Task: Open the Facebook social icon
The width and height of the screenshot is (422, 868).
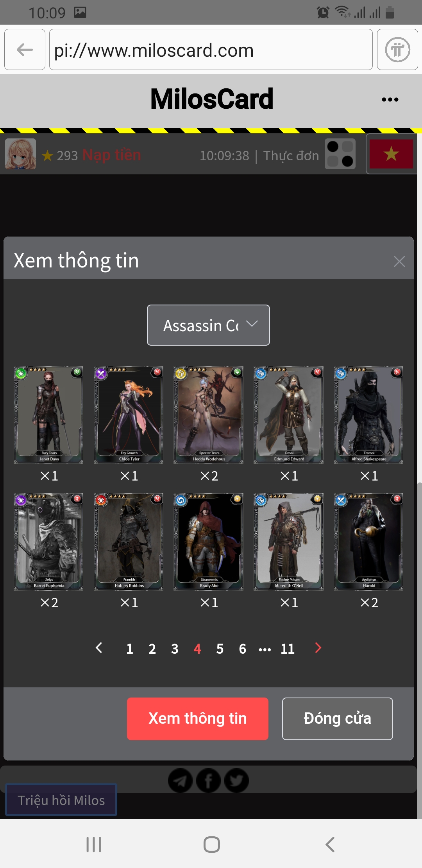Action: (x=208, y=781)
